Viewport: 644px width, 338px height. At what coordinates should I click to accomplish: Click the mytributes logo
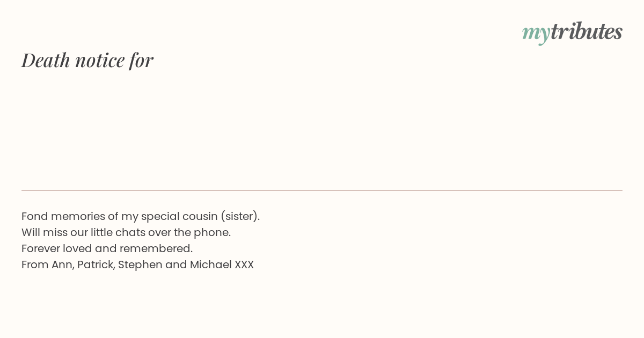(572, 32)
